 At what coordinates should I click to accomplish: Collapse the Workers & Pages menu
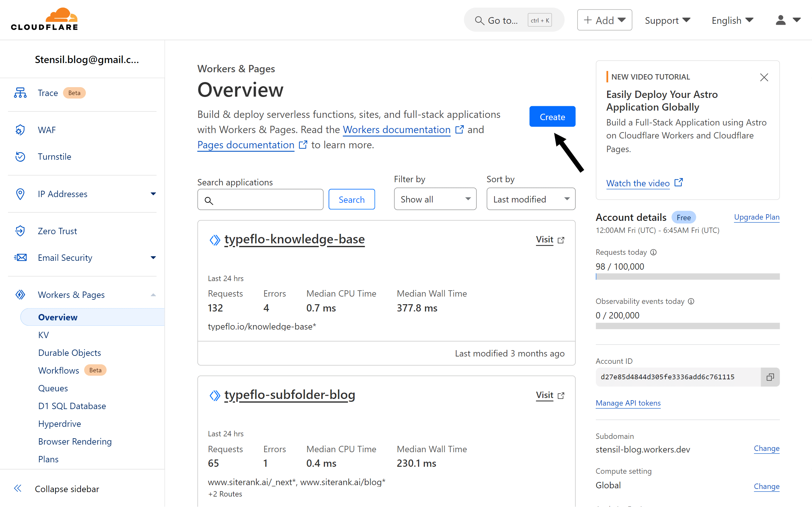(153, 295)
